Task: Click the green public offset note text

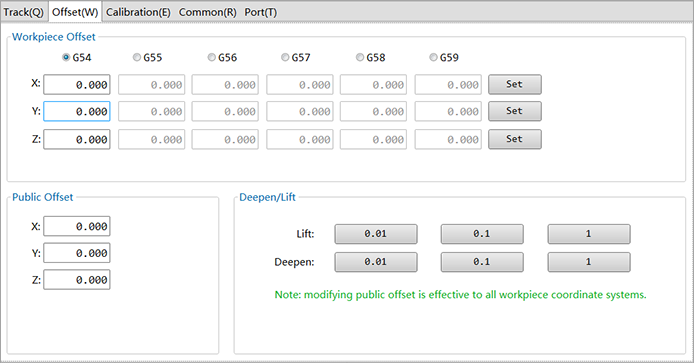Action: [460, 295]
